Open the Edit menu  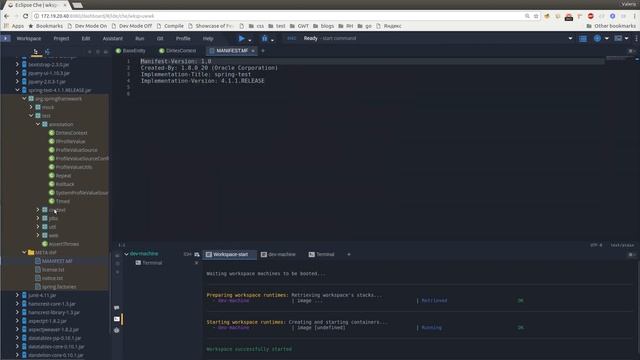click(86, 38)
